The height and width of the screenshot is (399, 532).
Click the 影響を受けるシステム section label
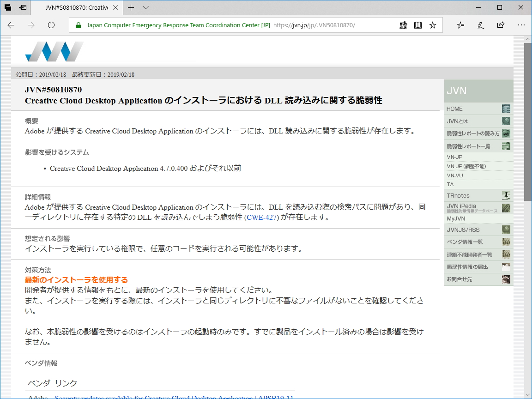coord(57,152)
